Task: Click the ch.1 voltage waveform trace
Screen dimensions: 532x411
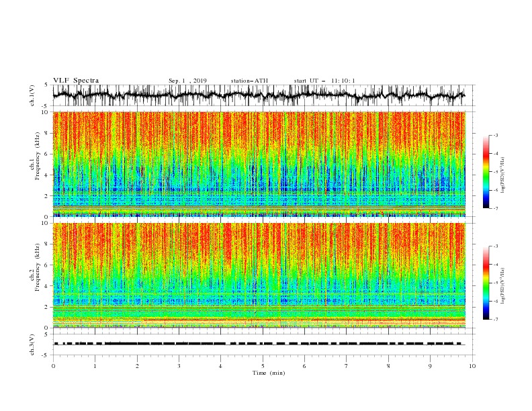Action: click(x=259, y=95)
